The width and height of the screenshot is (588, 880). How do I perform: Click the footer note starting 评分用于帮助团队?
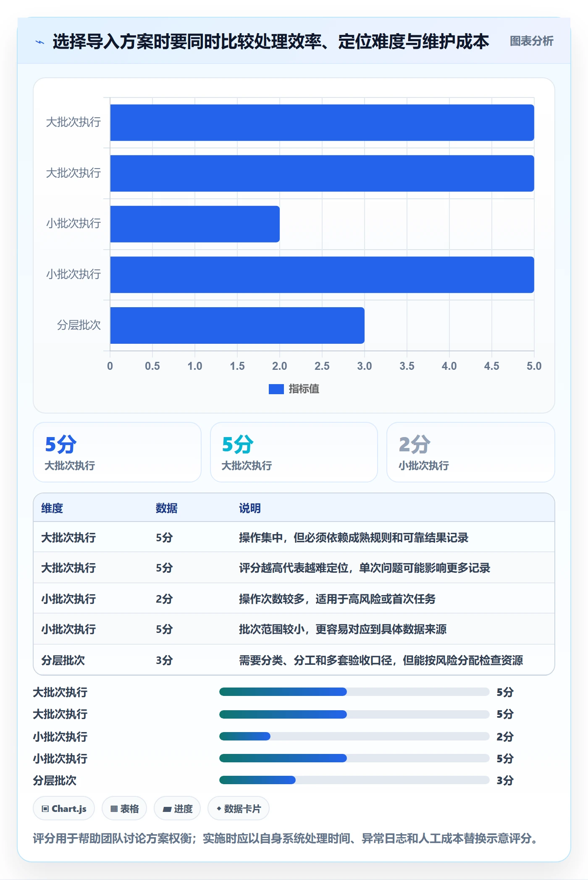[286, 839]
